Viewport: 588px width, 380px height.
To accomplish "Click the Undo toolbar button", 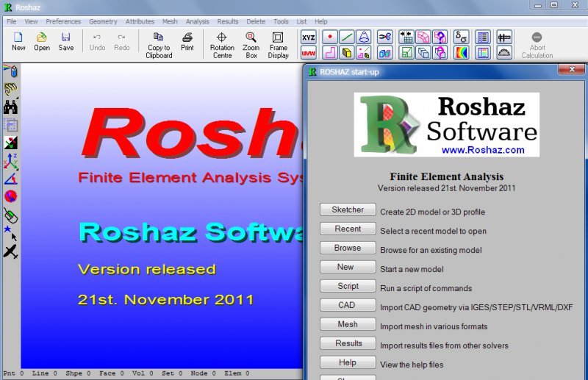I will pos(97,41).
